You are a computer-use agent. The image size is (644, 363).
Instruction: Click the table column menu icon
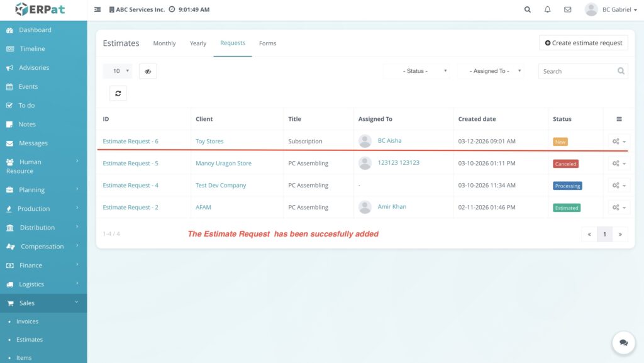(619, 119)
